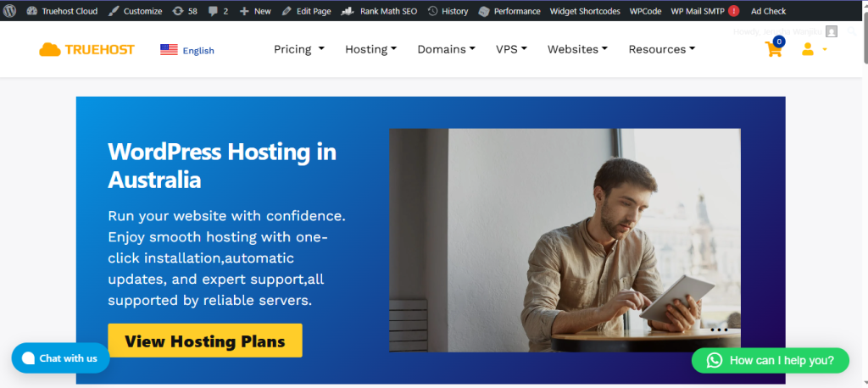Open Truehost Cloud dashboard link
868x388 pixels.
[x=62, y=10]
